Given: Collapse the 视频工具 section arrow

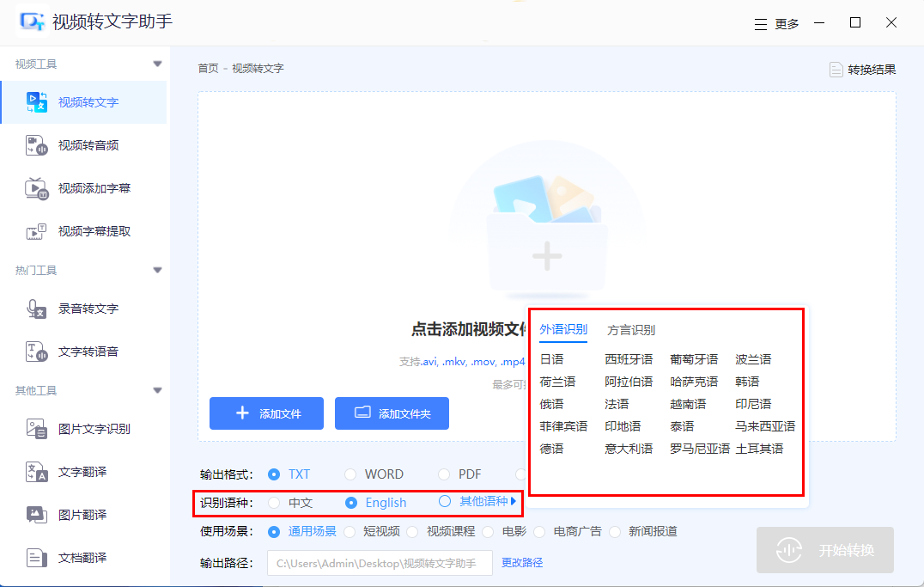Looking at the screenshot, I should [x=157, y=64].
